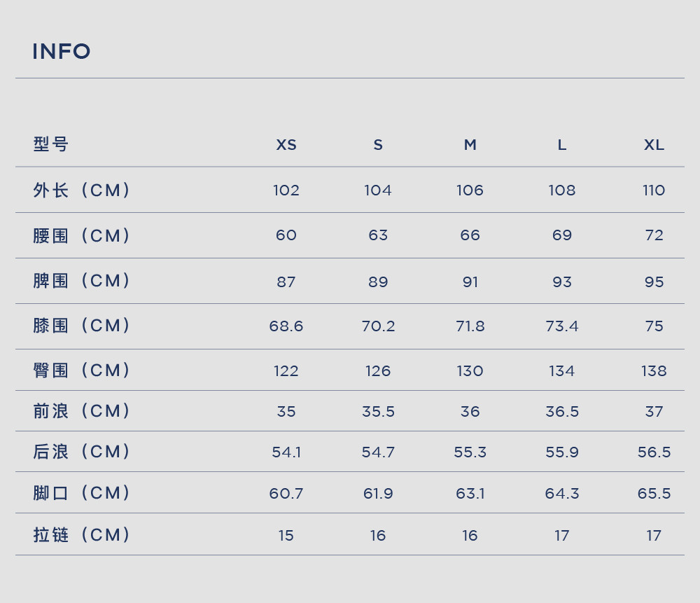Click the 64.3 hem value for L
This screenshot has width=700, height=603.
pos(562,494)
